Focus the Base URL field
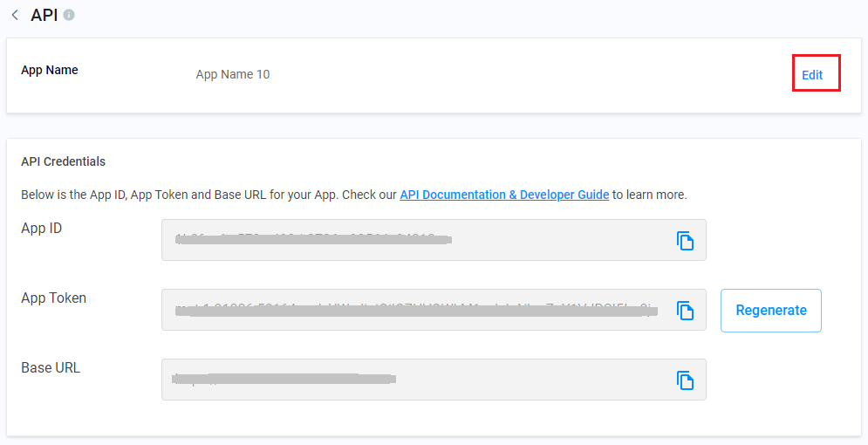 [x=410, y=380]
